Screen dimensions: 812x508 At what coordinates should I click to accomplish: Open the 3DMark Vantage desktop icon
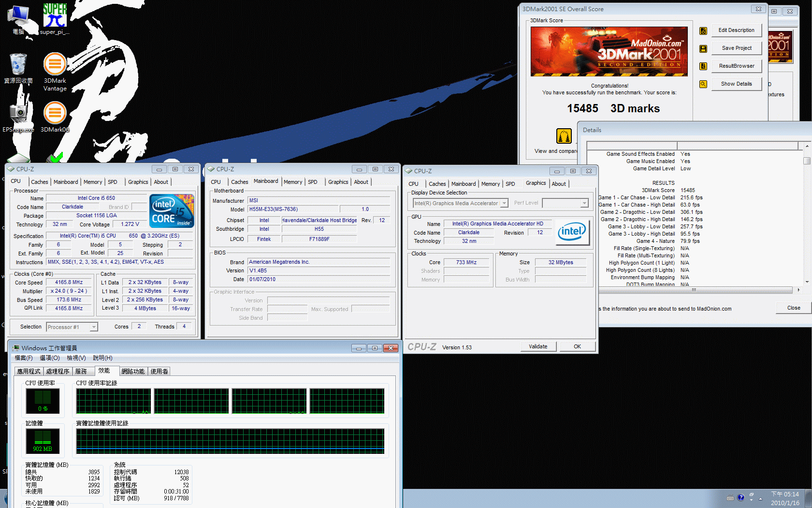(55, 72)
